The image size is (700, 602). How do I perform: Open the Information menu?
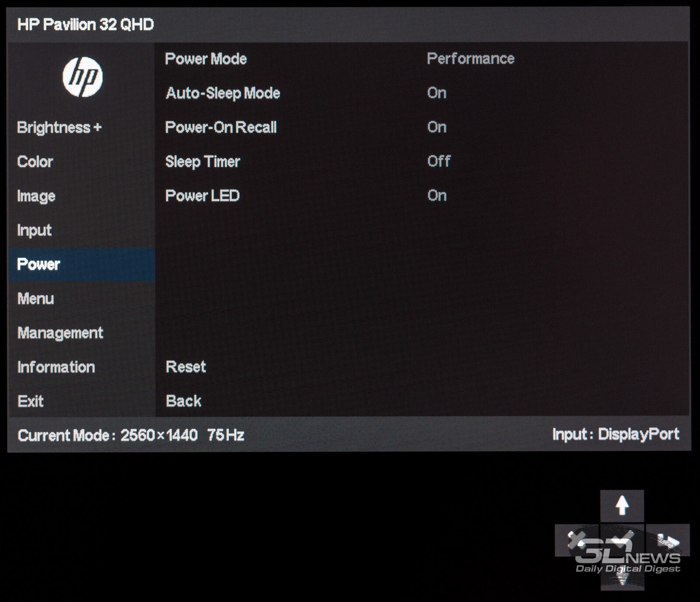tap(56, 367)
